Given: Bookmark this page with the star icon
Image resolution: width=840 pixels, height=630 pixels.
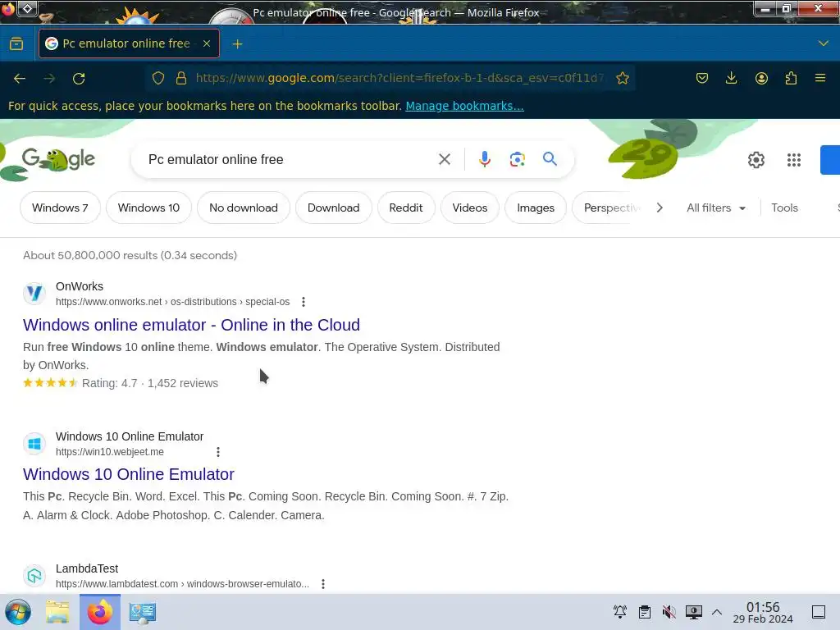Looking at the screenshot, I should (x=622, y=78).
